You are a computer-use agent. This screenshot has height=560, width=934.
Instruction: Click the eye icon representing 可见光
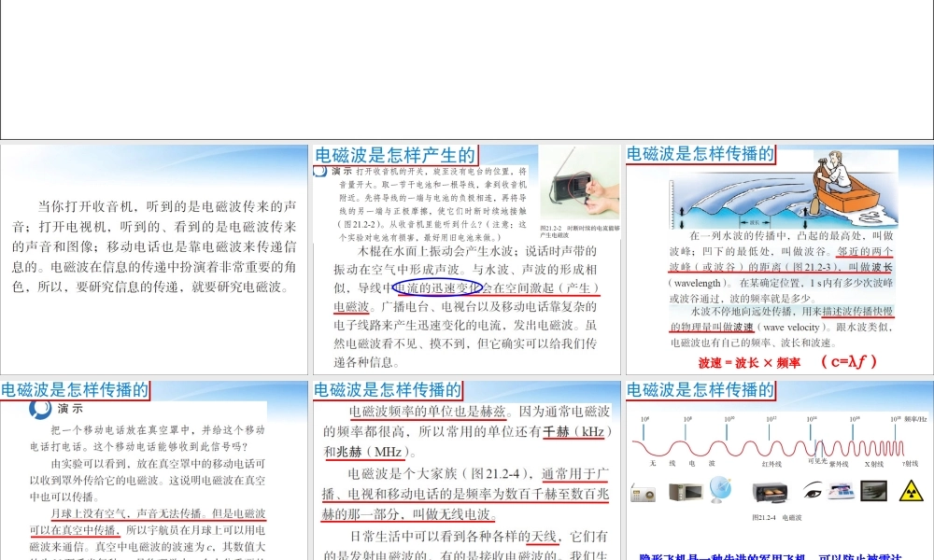(812, 492)
